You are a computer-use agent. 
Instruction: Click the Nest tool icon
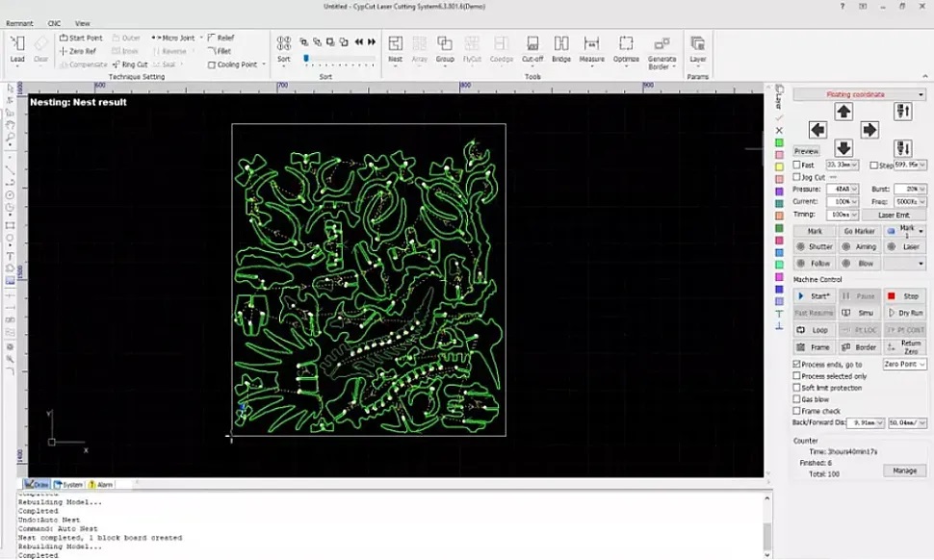click(x=395, y=46)
